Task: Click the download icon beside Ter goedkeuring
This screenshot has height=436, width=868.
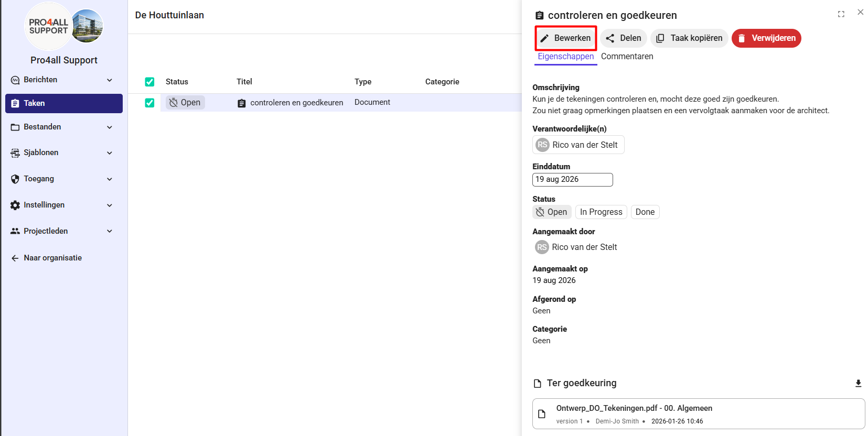Action: click(x=858, y=384)
